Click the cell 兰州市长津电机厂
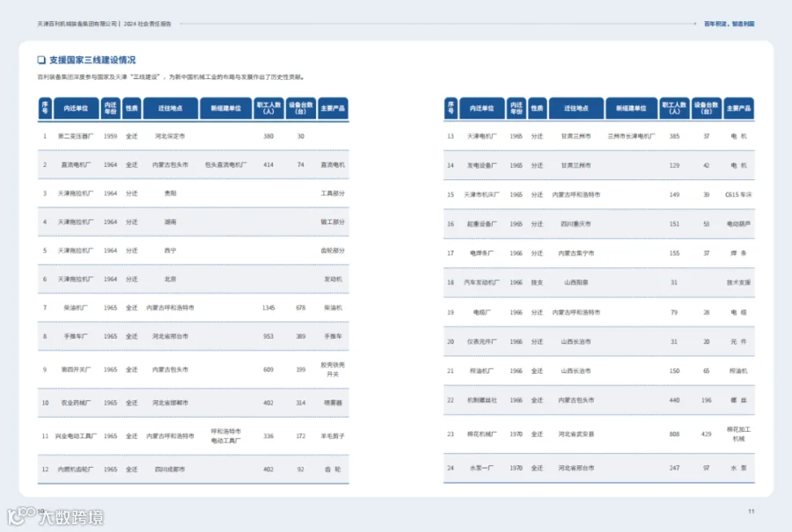This screenshot has height=532, width=792. 631,136
